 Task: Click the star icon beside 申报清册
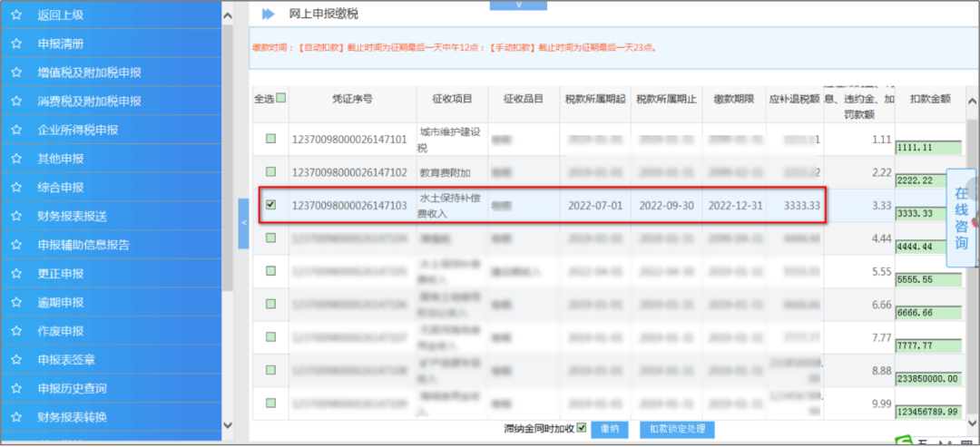pyautogui.click(x=17, y=44)
